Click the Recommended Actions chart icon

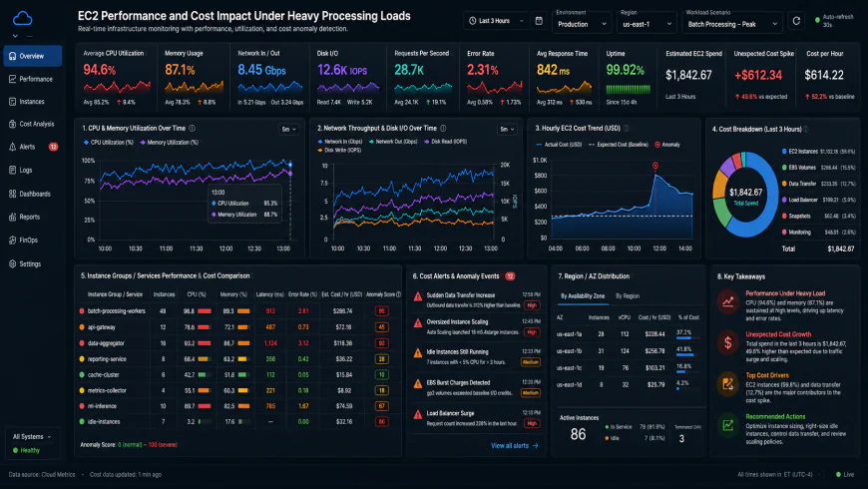[728, 425]
